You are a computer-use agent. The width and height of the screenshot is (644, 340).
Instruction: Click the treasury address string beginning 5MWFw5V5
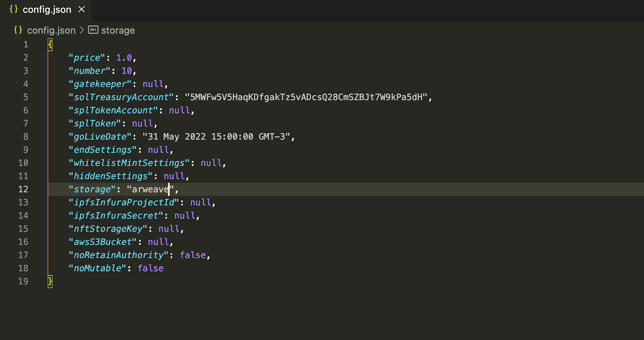(308, 97)
